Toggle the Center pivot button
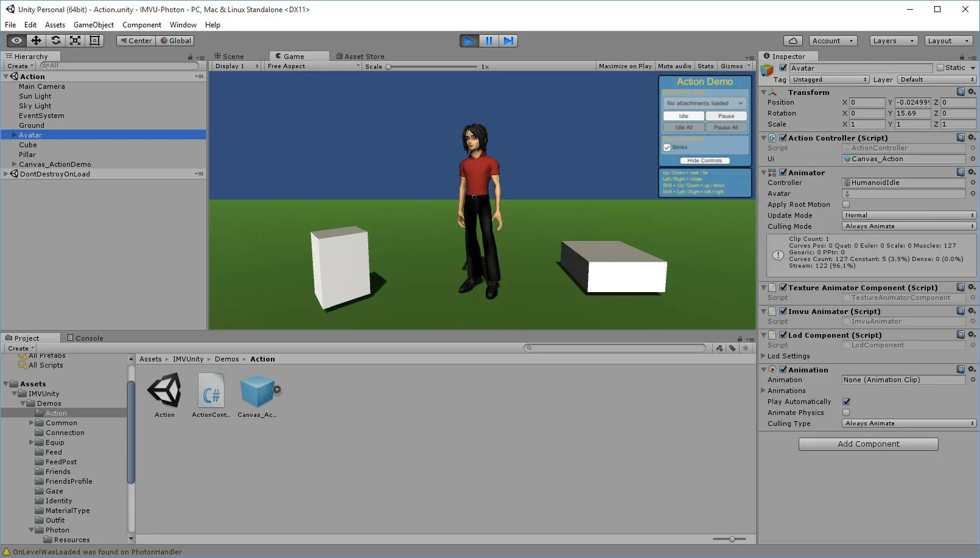 point(136,41)
